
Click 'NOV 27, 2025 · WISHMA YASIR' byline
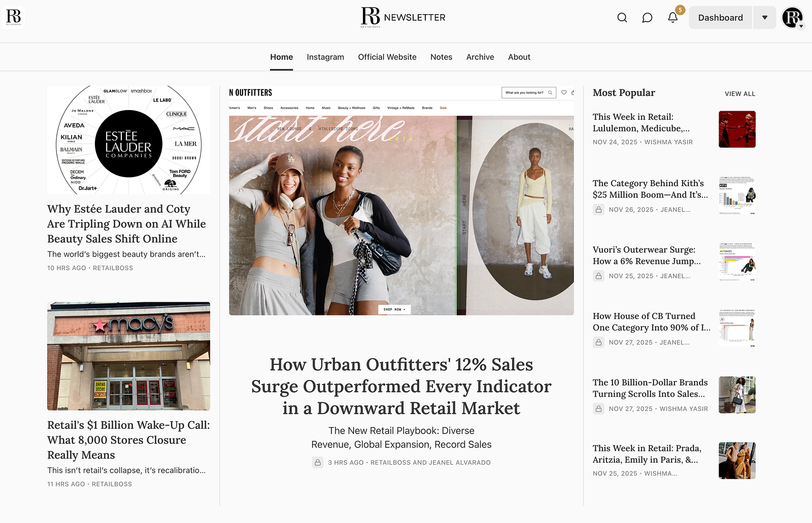coord(658,409)
